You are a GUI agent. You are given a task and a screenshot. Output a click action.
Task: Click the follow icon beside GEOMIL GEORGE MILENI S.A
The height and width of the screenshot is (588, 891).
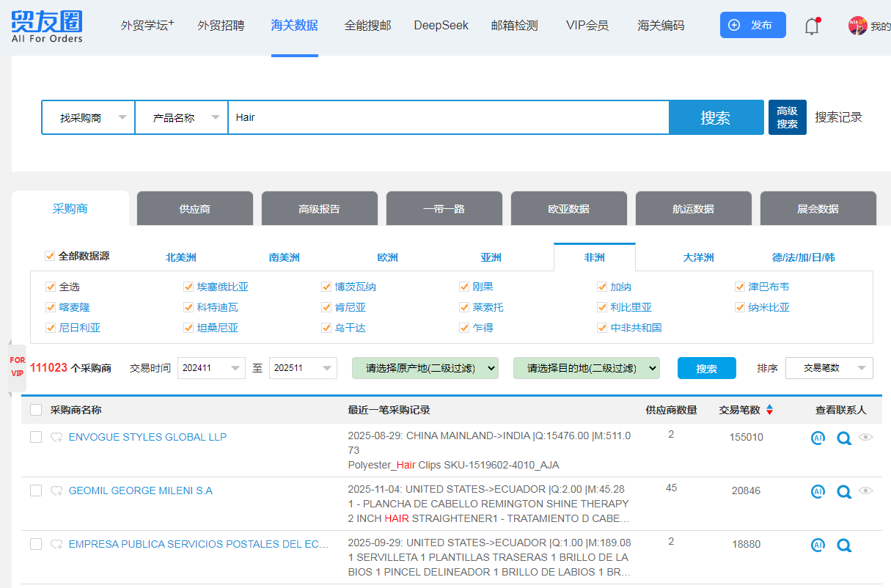coord(56,491)
